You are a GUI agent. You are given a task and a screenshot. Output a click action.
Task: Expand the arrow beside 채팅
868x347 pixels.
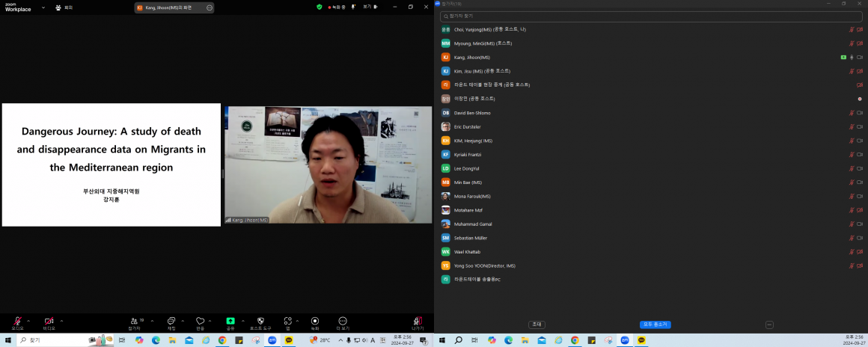pos(183,320)
